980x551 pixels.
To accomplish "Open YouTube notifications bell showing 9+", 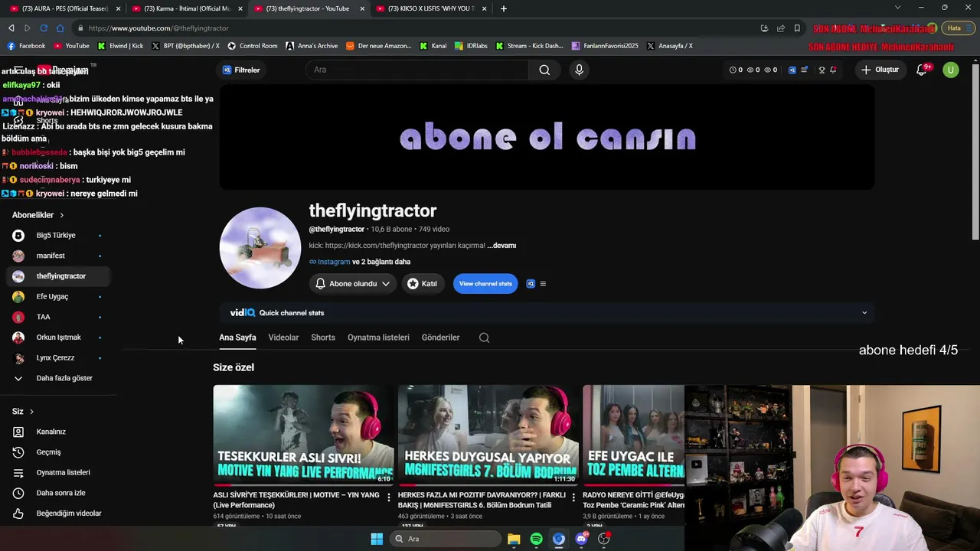I will click(x=922, y=70).
